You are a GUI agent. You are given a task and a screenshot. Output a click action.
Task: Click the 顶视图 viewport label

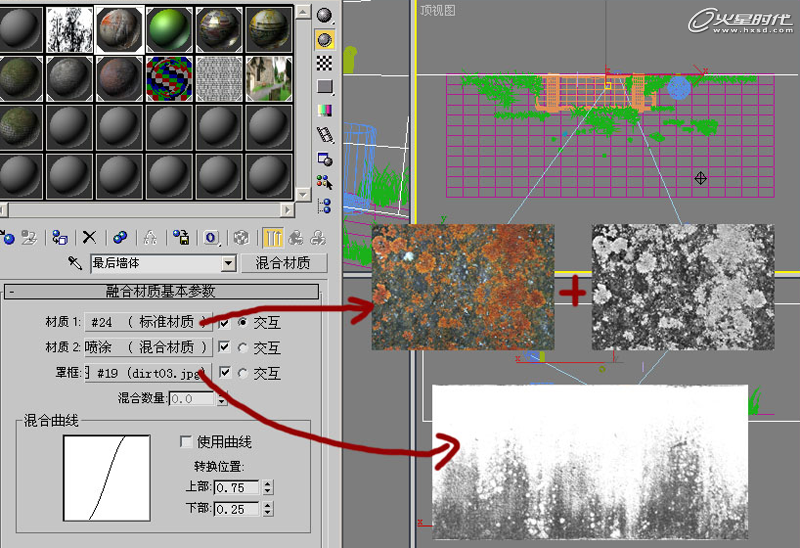click(438, 10)
